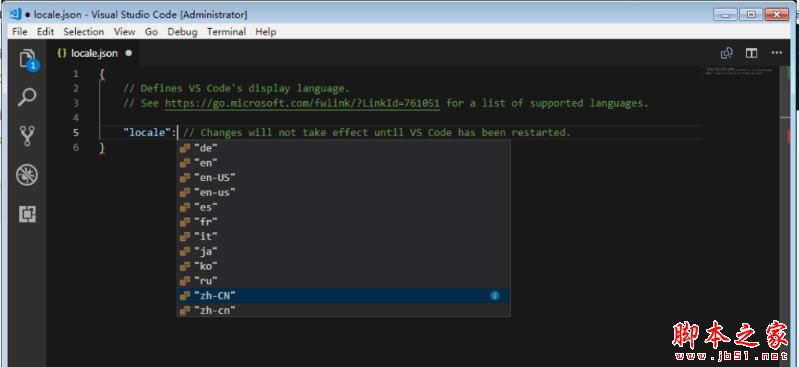Close locale.json tab via unsaved dot
Viewport: 799px width, 367px height.
[128, 53]
